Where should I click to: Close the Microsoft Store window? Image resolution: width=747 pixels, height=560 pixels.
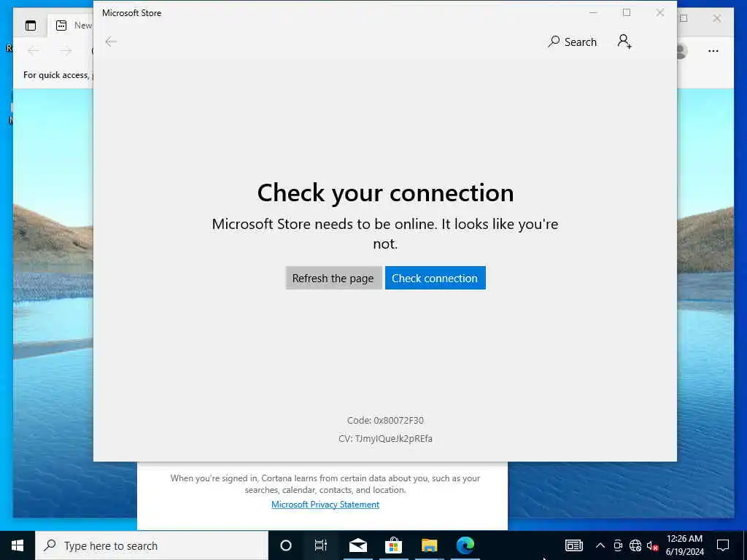659,13
